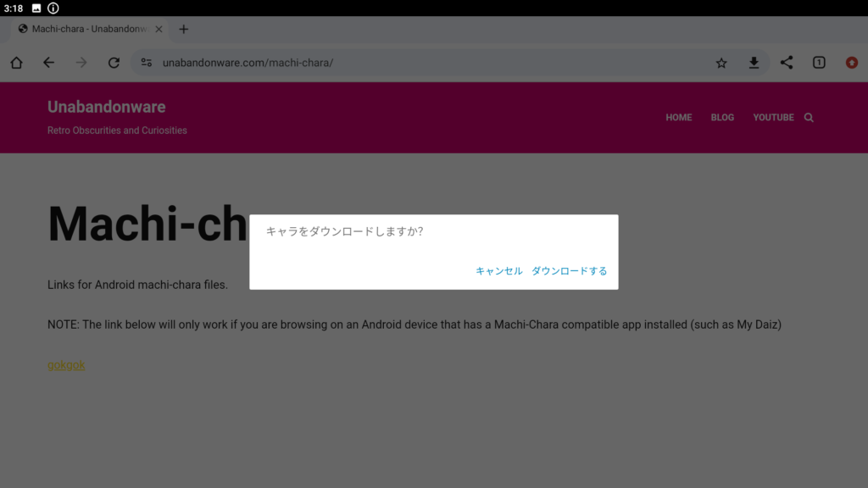Close the Machi-chara browser tab
868x488 pixels.
tap(159, 29)
